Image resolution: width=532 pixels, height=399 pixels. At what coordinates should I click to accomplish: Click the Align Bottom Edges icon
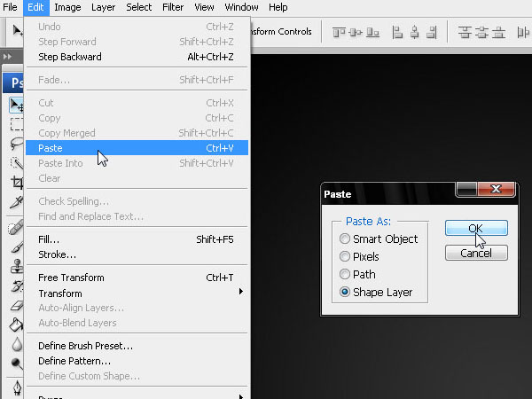(x=372, y=33)
